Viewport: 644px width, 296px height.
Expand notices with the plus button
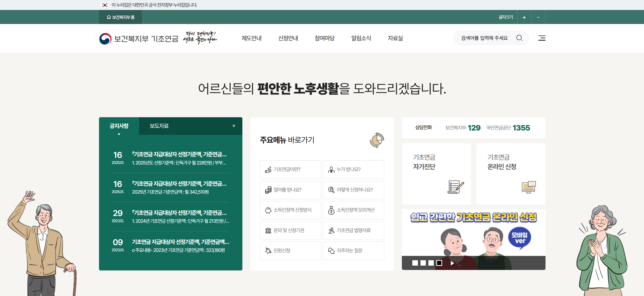point(234,126)
